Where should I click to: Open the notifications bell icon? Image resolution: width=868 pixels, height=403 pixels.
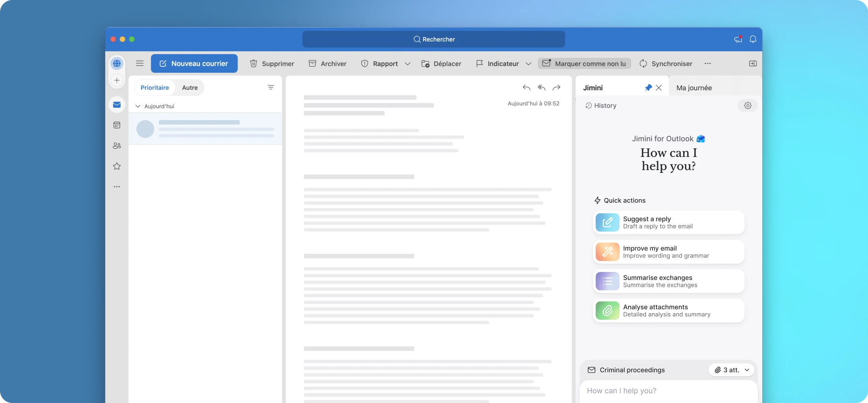(753, 39)
